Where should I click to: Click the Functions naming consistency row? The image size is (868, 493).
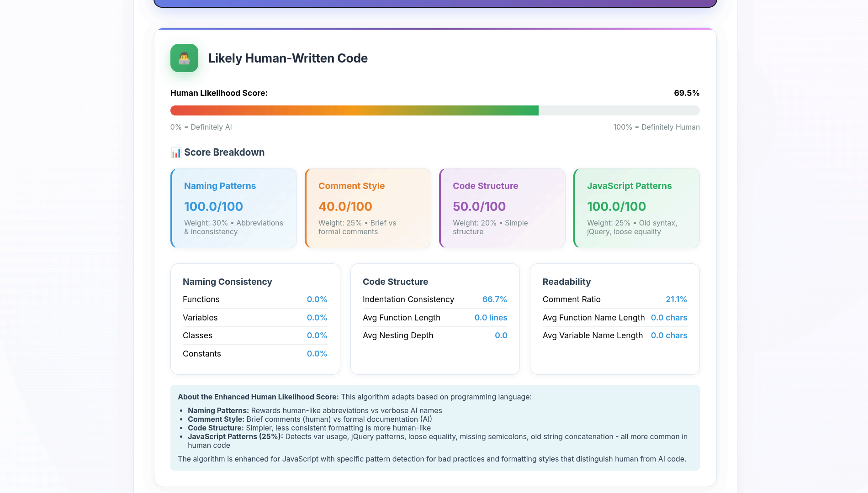tap(254, 299)
